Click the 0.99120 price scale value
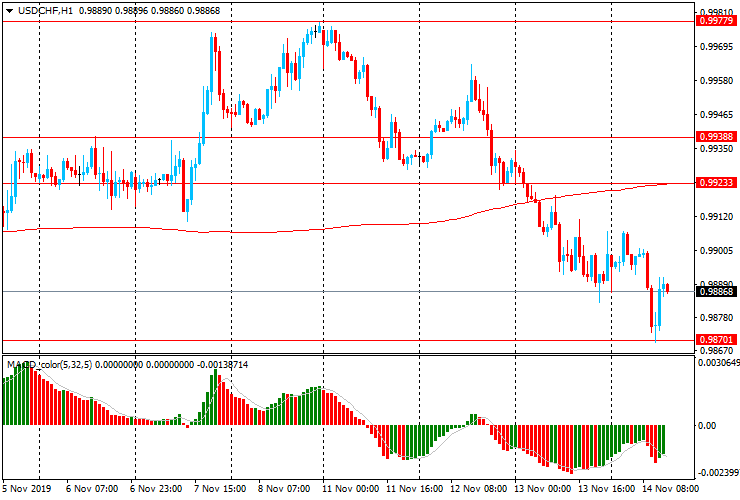Viewport: 740px width, 500px height. [717, 216]
